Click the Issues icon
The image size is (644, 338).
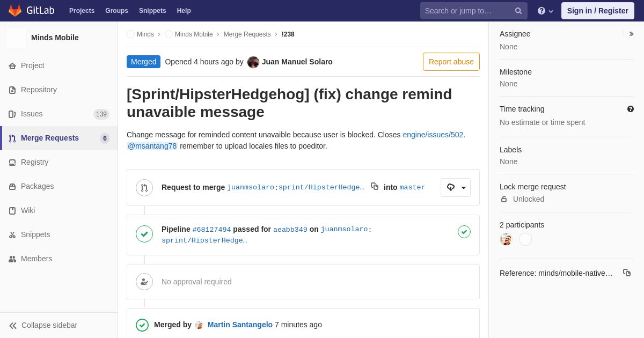pos(12,114)
